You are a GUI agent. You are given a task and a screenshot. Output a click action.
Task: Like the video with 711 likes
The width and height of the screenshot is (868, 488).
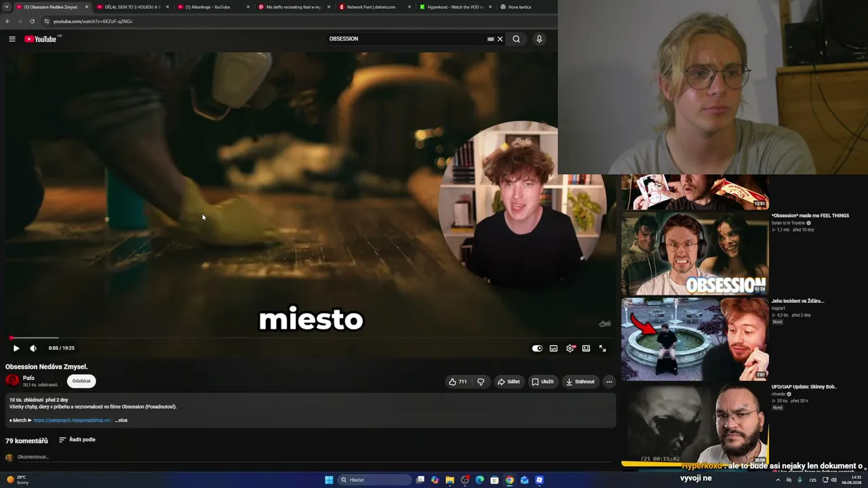[458, 382]
